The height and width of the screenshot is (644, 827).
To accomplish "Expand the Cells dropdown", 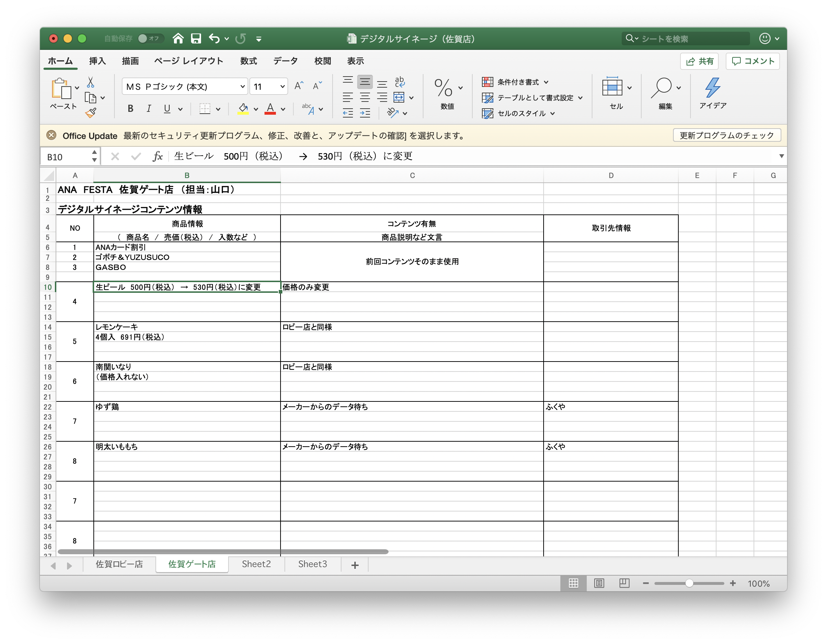I will 629,88.
